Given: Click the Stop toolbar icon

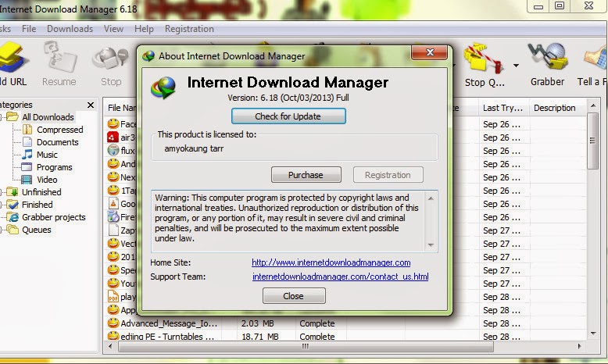Looking at the screenshot, I should point(110,59).
